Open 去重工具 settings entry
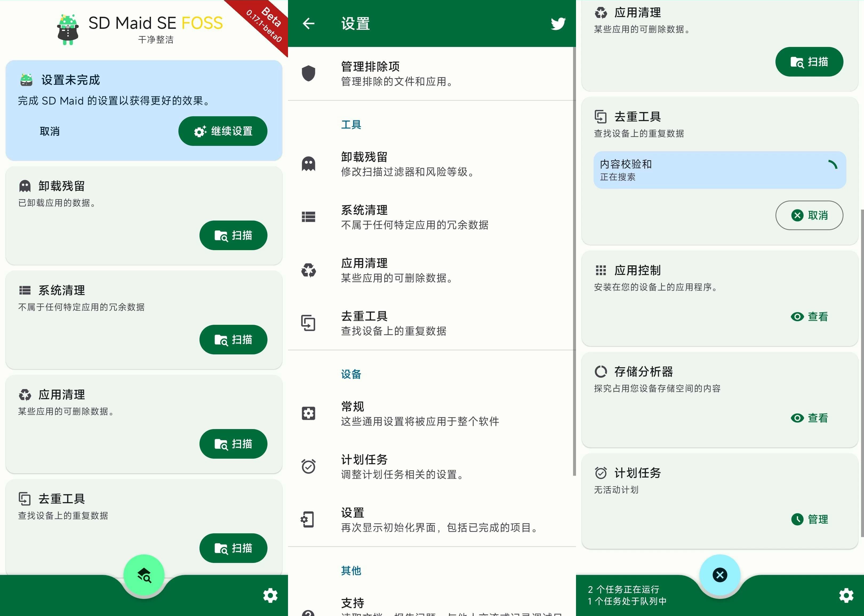Screen dimensions: 864x616 tap(431, 323)
